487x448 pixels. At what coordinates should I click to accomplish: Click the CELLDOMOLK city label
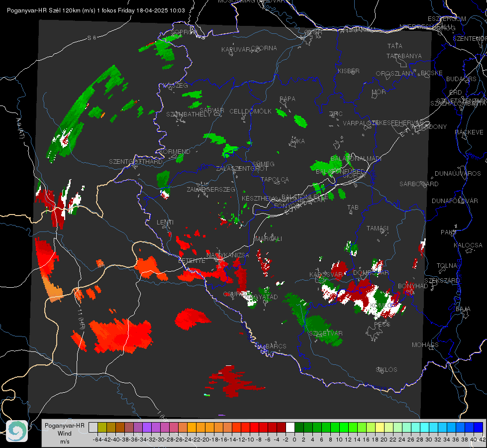[x=250, y=112]
